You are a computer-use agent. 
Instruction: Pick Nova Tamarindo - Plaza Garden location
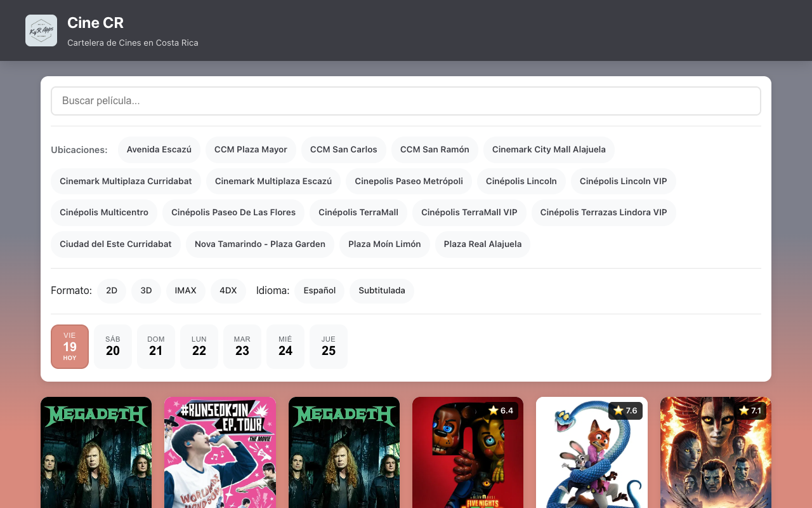[260, 244]
